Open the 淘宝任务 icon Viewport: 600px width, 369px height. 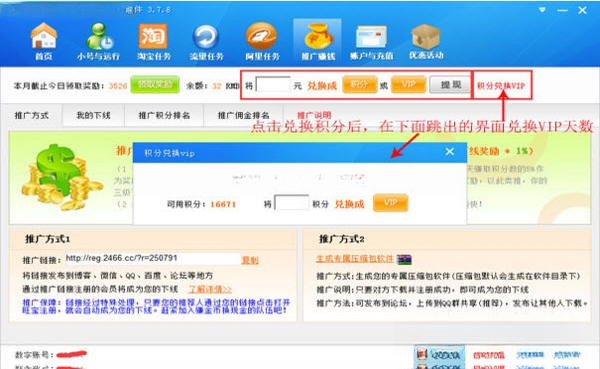point(153,41)
